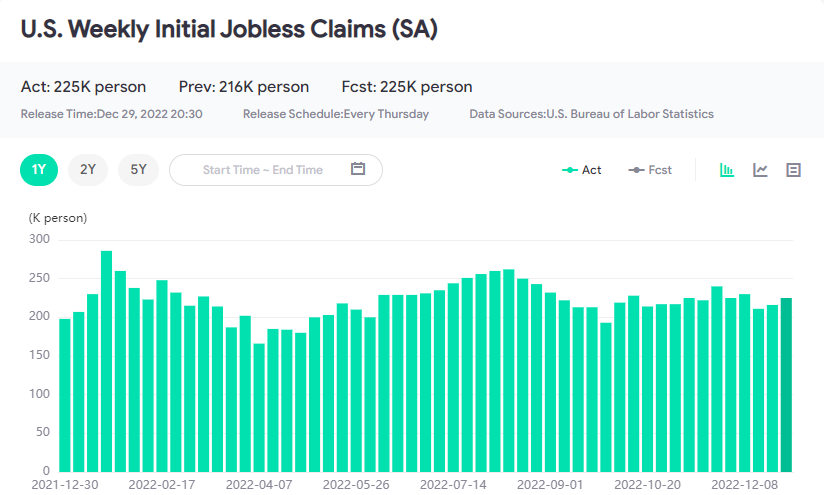
Task: Click the 2021-12-30 axis date label
Action: click(x=64, y=484)
